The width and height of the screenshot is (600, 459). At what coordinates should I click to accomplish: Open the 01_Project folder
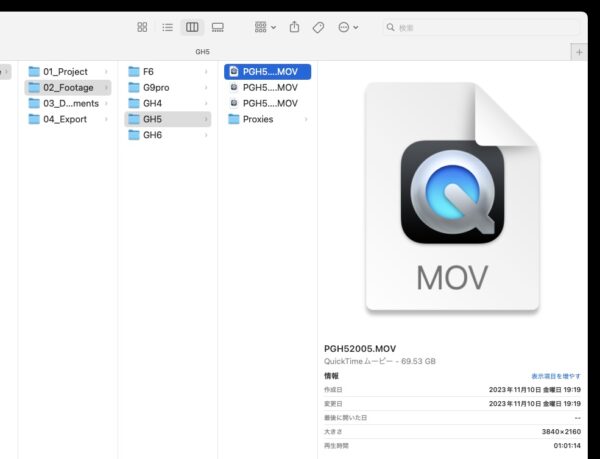pos(68,72)
